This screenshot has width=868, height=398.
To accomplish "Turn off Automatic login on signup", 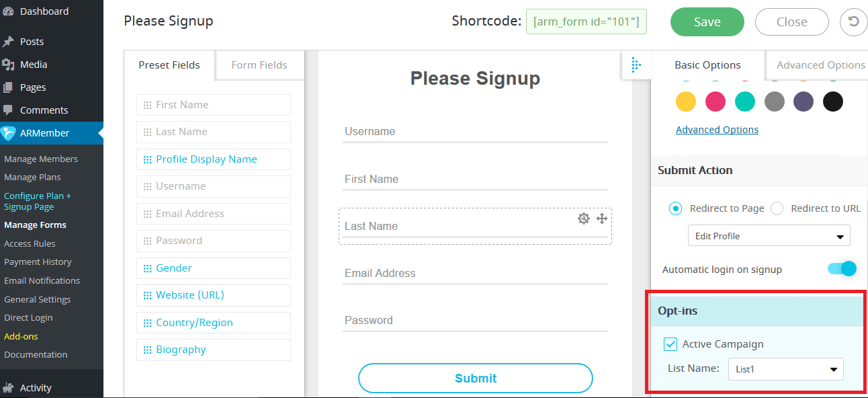I will (842, 269).
